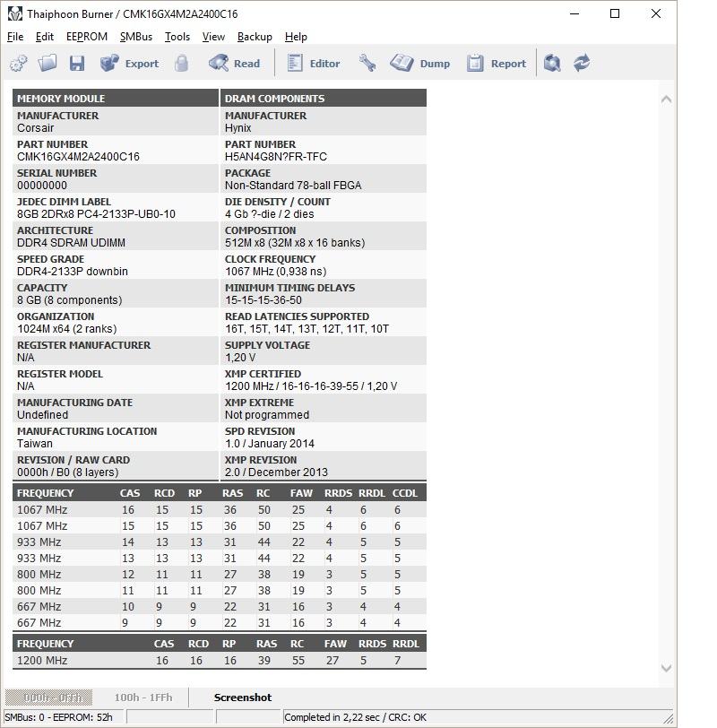
Task: Save dump with the floppy disk icon
Action: click(77, 63)
